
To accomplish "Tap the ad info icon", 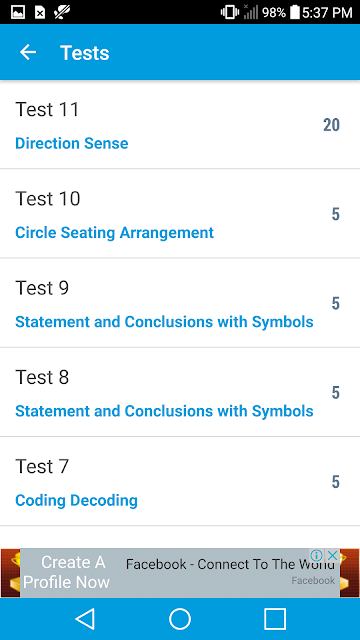I will tap(317, 556).
